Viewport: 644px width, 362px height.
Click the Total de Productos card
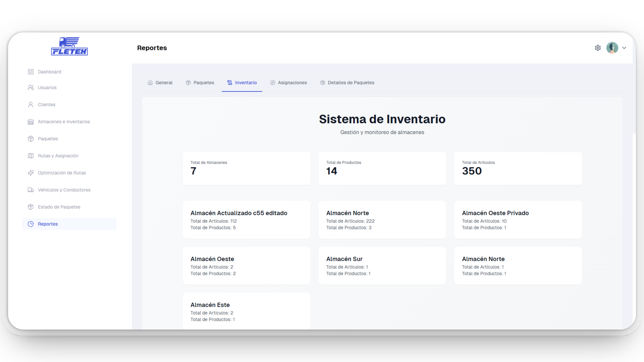[382, 169]
